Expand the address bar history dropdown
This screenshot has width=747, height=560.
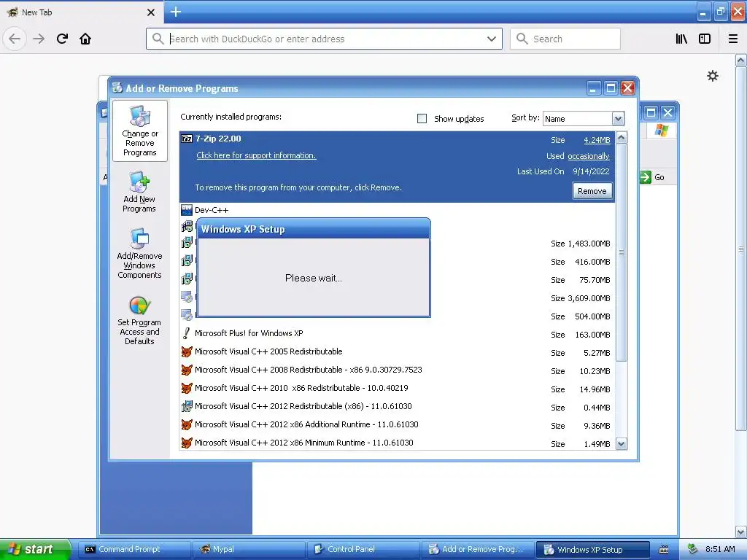[492, 39]
